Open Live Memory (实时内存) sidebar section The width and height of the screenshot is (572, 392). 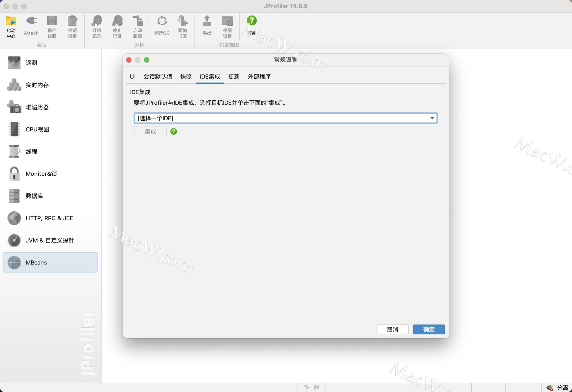(x=50, y=85)
